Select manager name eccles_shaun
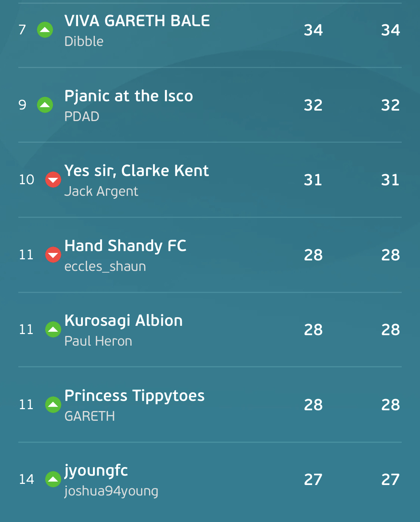 click(105, 266)
